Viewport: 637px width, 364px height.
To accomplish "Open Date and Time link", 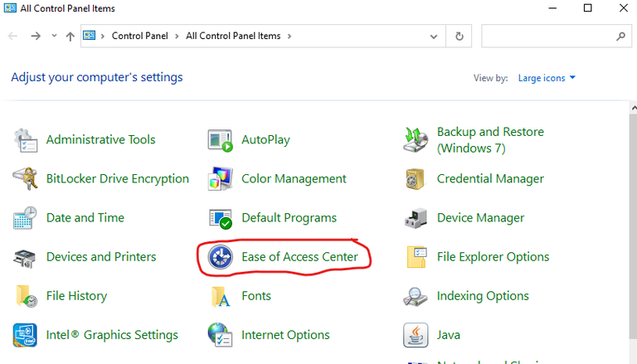I will [85, 218].
